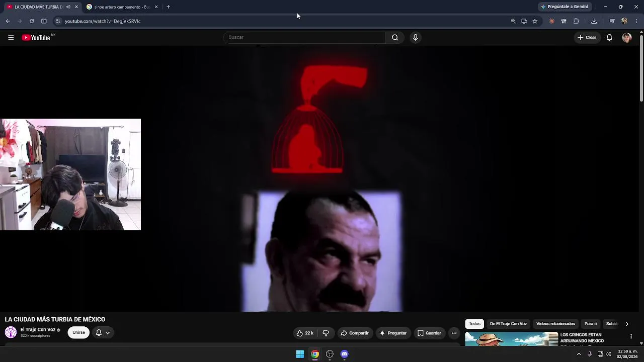Expand the subscription notification bell dropdown
Screen dimensions: 644x362
pos(103,332)
